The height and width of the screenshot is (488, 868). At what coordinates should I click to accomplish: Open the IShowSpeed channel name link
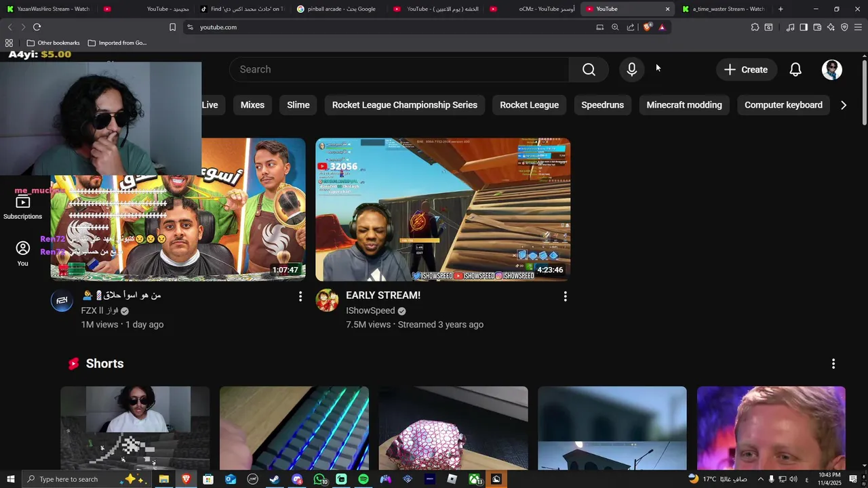[370, 310]
